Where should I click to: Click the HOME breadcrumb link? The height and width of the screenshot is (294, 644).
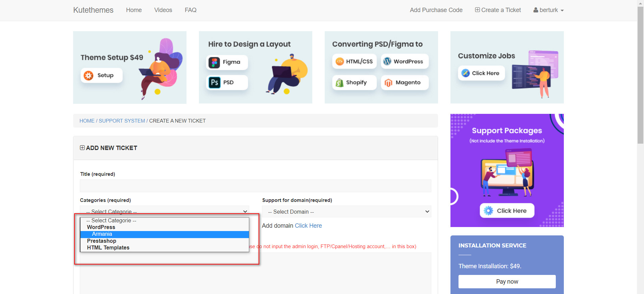[87, 121]
